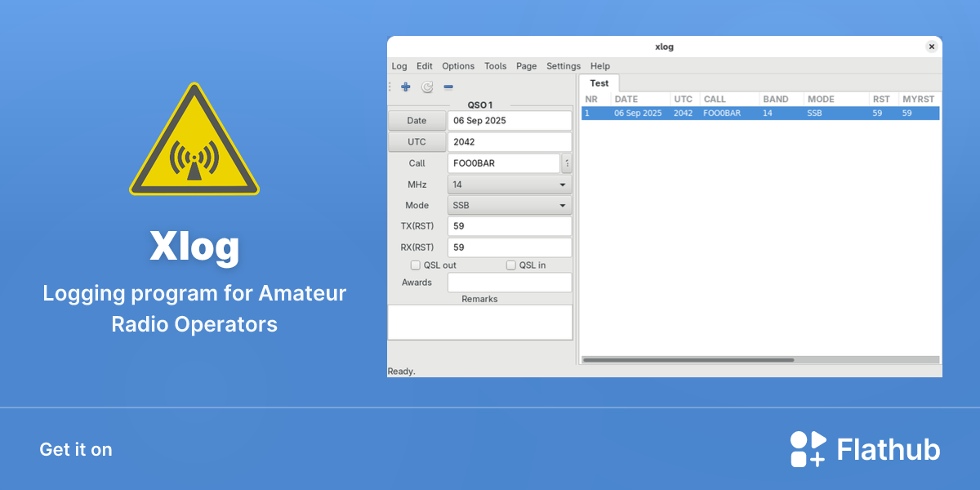Click the Awards input field

point(510,283)
